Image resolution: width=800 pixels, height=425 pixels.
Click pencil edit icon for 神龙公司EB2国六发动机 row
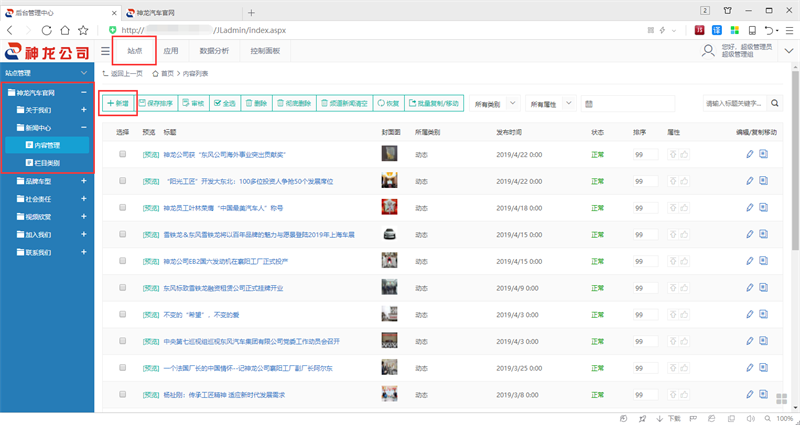[749, 261]
